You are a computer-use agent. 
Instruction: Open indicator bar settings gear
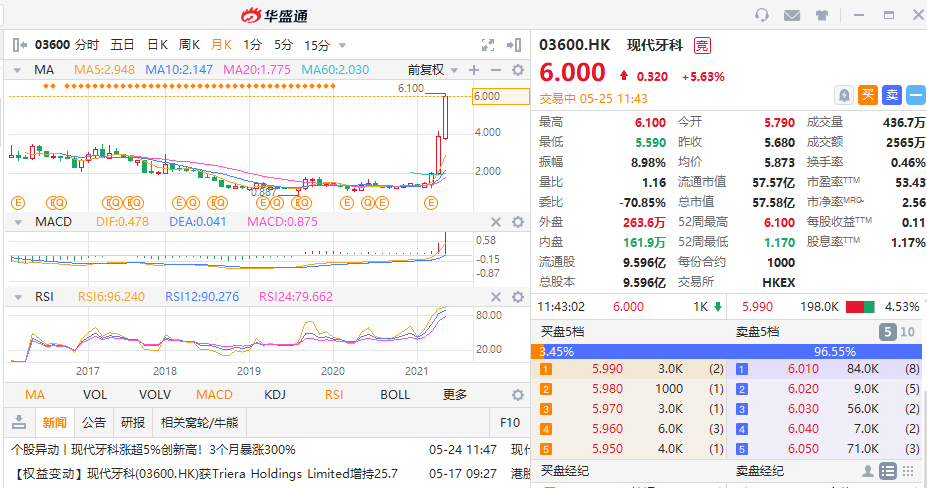(x=518, y=395)
